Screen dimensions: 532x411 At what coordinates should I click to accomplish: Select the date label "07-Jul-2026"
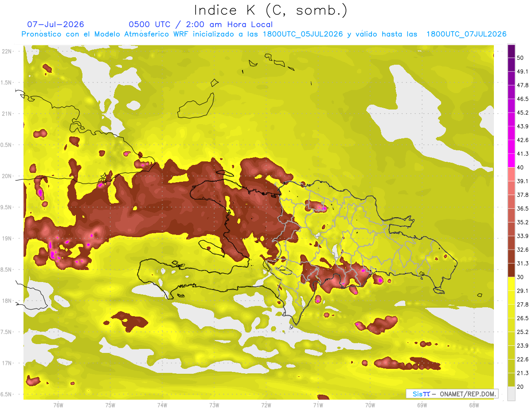click(x=56, y=24)
